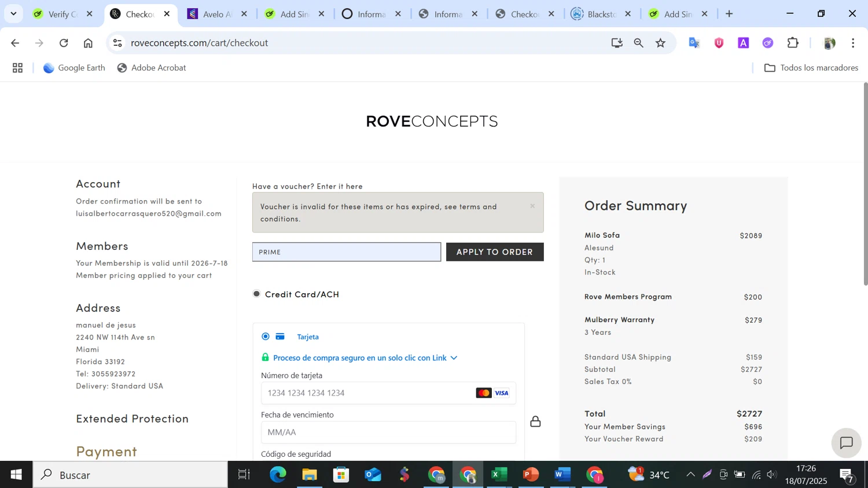Image resolution: width=868 pixels, height=488 pixels.
Task: Open the Todos los marcadores folder
Action: (811, 68)
